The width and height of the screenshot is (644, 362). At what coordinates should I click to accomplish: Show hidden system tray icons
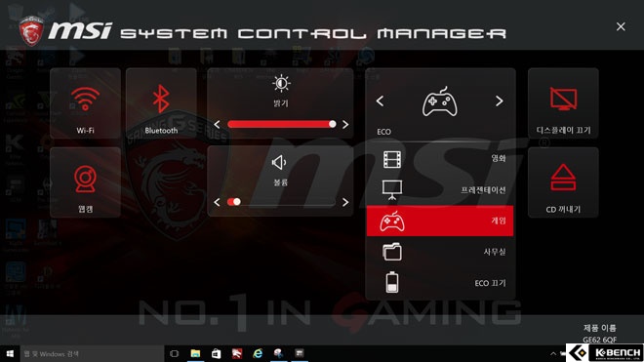pos(553,354)
